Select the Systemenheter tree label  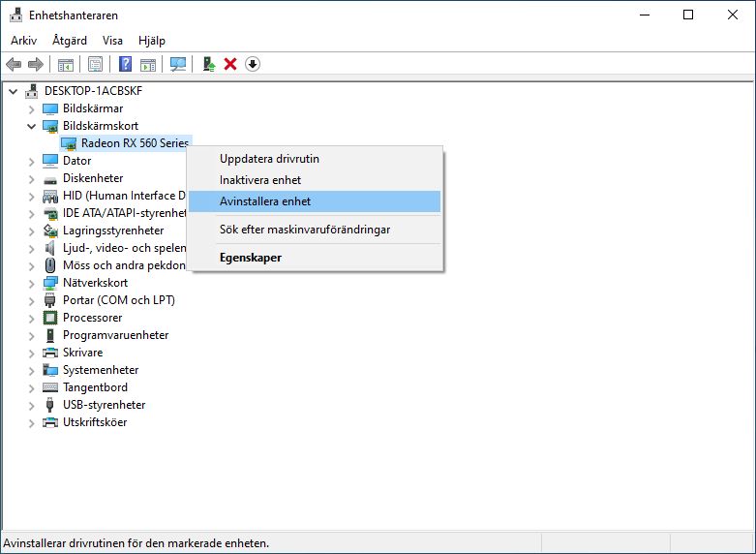click(x=101, y=370)
